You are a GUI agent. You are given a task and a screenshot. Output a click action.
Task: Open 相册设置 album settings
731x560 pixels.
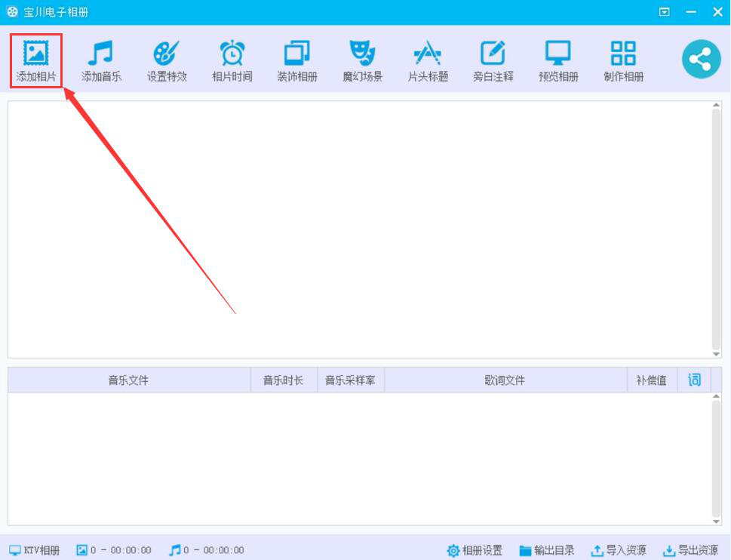click(x=475, y=550)
